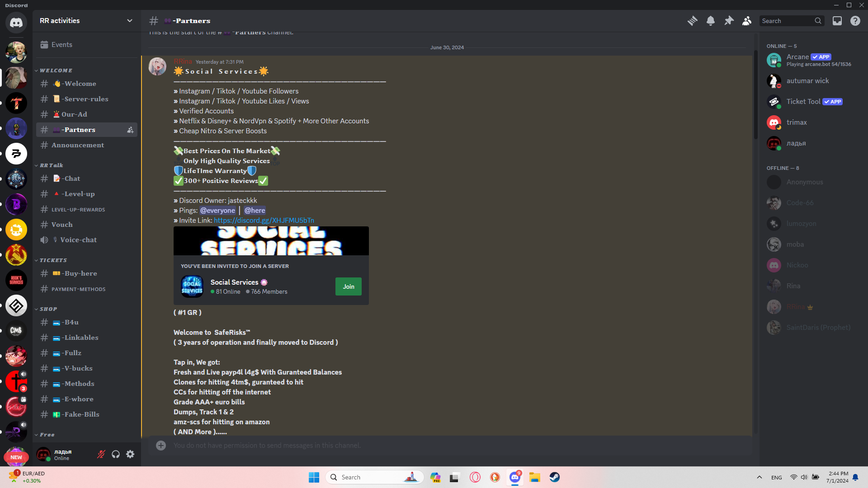Viewport: 868px width, 488px height.
Task: Click the attachment plus button in message bar
Action: pyautogui.click(x=160, y=446)
